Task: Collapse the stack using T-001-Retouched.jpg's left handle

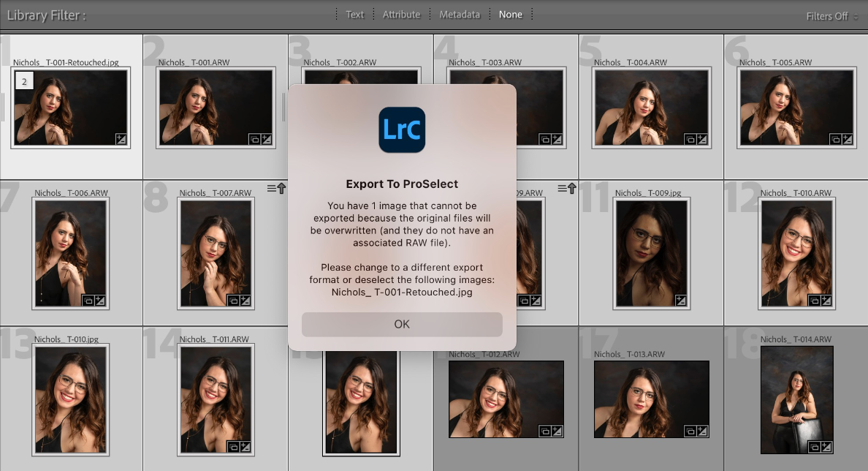Action: pyautogui.click(x=4, y=108)
